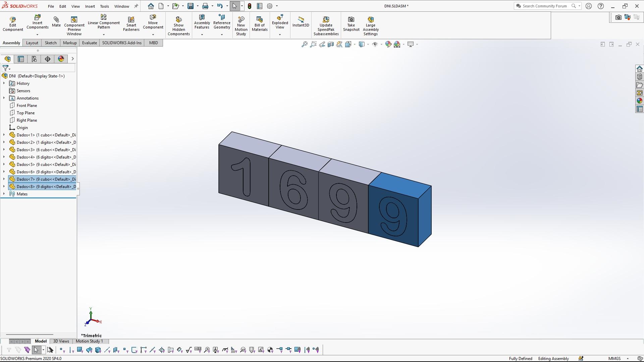Open the Appearances task pane tab
Screen dimensions: 644x362
[x=640, y=101]
